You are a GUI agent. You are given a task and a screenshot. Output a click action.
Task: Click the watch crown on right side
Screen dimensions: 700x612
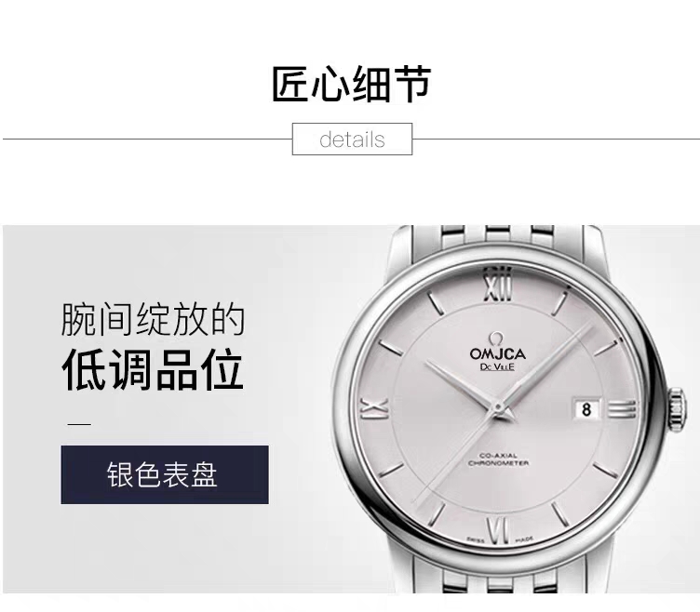(x=678, y=409)
